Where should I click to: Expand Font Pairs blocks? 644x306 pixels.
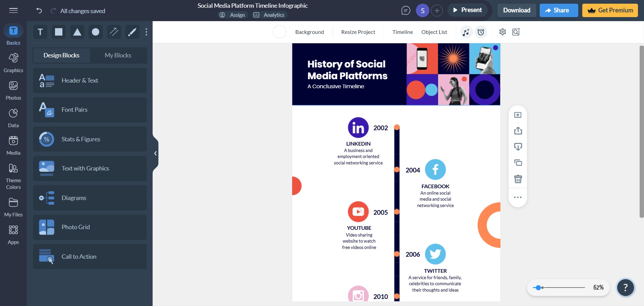[x=90, y=110]
